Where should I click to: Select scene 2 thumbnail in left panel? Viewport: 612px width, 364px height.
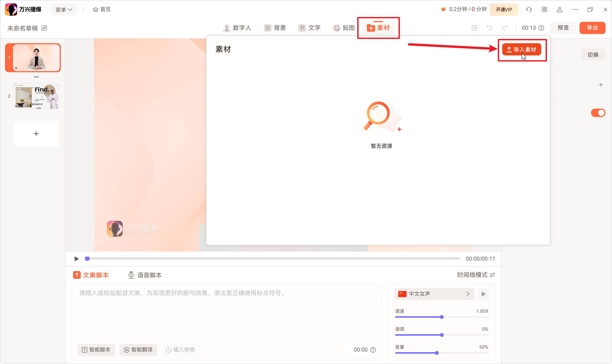pos(36,96)
